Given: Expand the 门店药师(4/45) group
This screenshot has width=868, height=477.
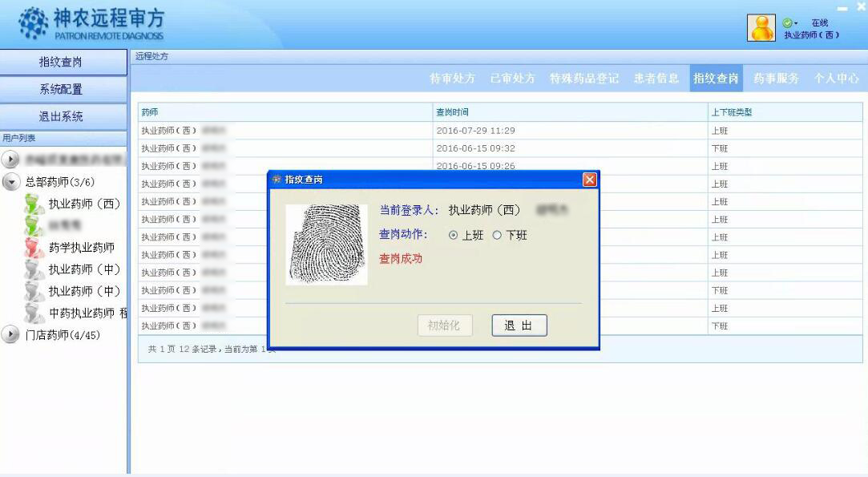Looking at the screenshot, I should (11, 335).
